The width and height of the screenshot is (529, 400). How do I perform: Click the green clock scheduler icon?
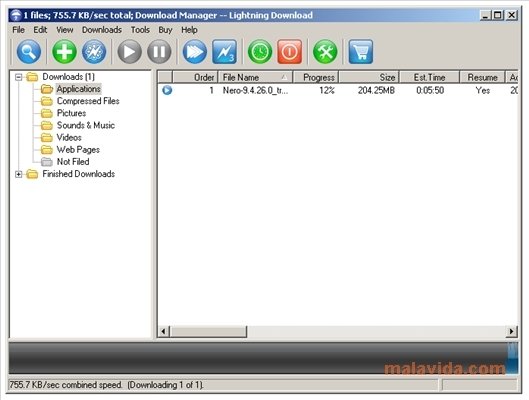click(x=260, y=52)
